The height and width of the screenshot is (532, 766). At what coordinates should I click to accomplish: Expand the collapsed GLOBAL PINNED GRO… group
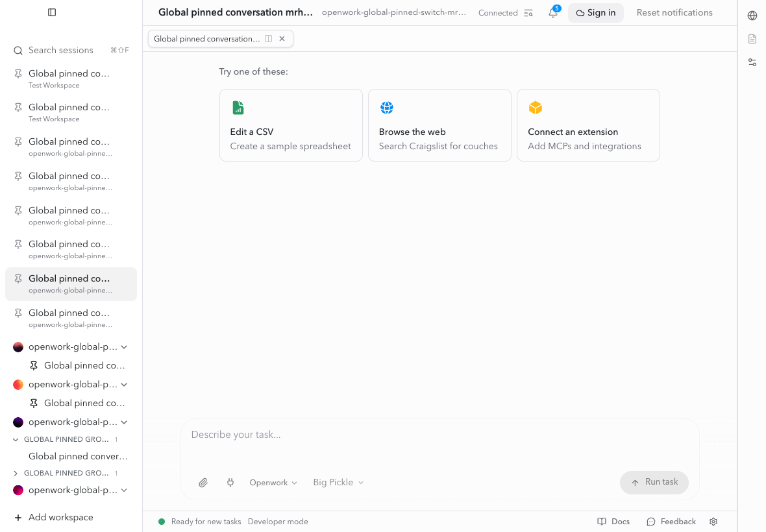click(x=16, y=473)
